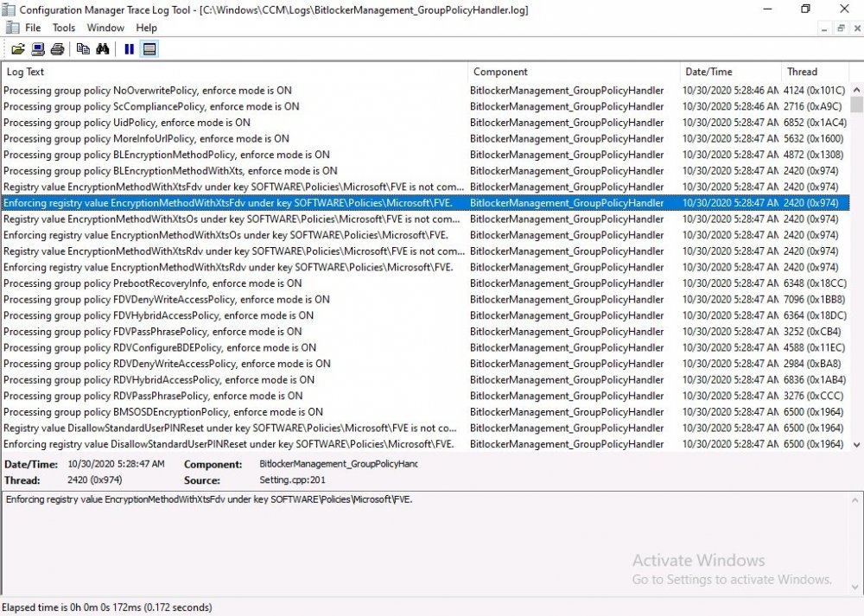Select the RDVPassPhrasePolicy log row
864x616 pixels.
[425, 396]
